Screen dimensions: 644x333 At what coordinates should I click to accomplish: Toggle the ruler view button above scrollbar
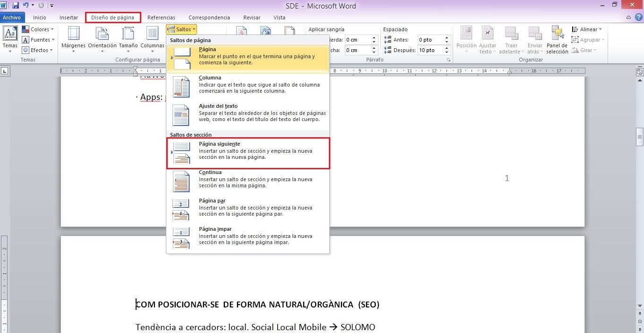[x=639, y=71]
